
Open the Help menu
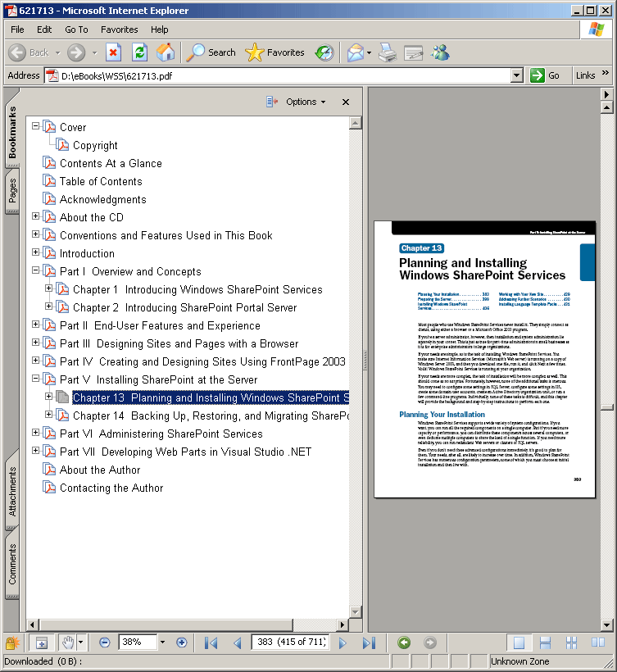160,30
